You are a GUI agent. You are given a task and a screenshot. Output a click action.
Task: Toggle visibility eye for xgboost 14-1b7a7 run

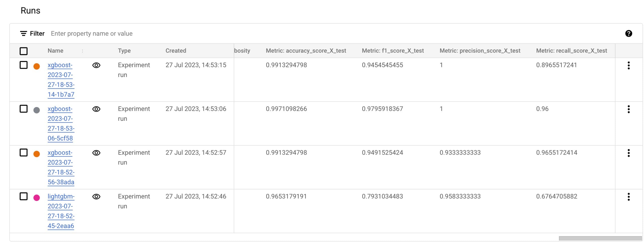96,65
